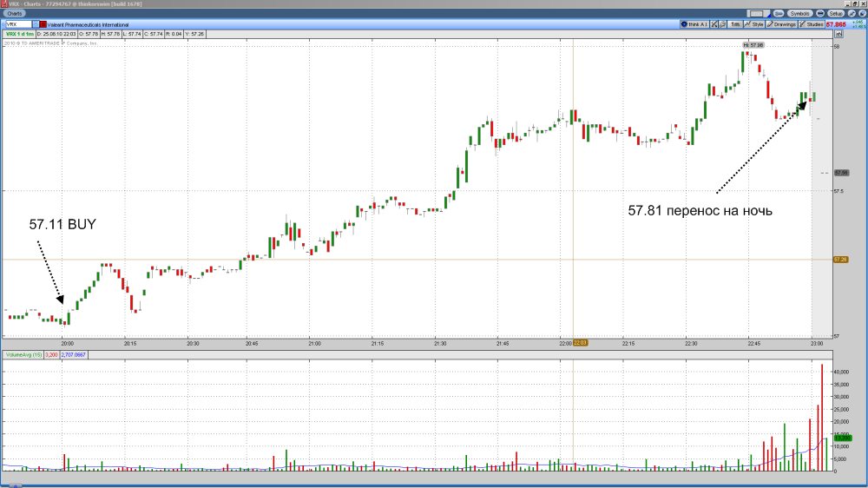This screenshot has width=868, height=488.
Task: Click the red 3,200 volume value
Action: click(x=51, y=354)
